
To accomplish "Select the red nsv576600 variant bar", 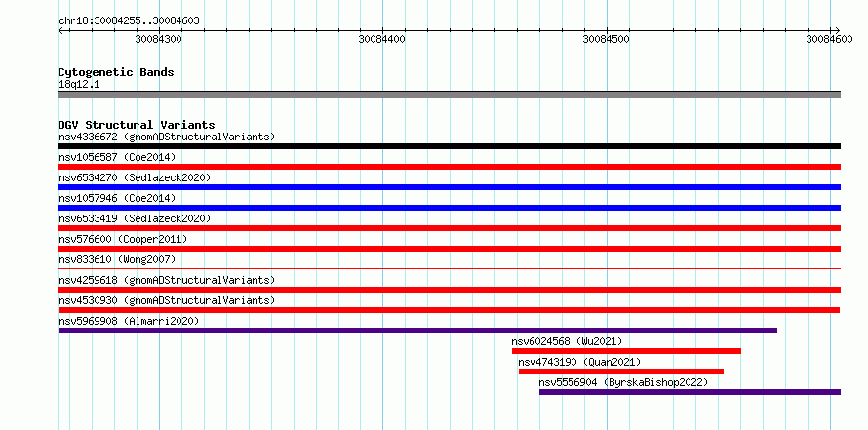I will point(449,249).
